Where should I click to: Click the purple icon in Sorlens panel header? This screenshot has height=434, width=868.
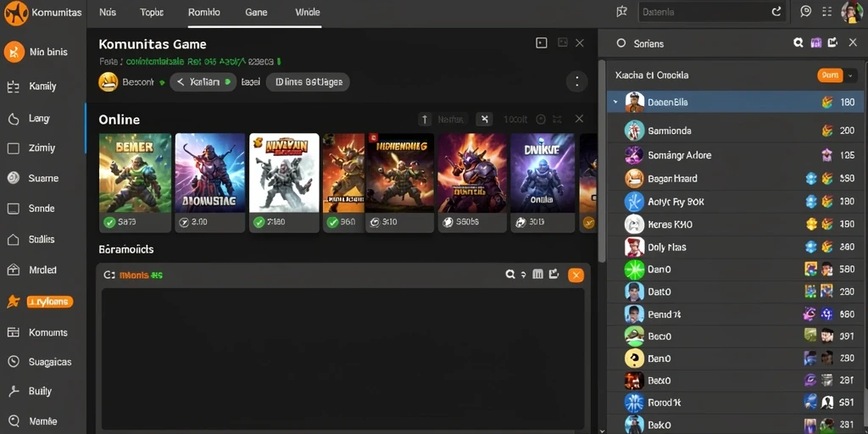[x=815, y=42]
